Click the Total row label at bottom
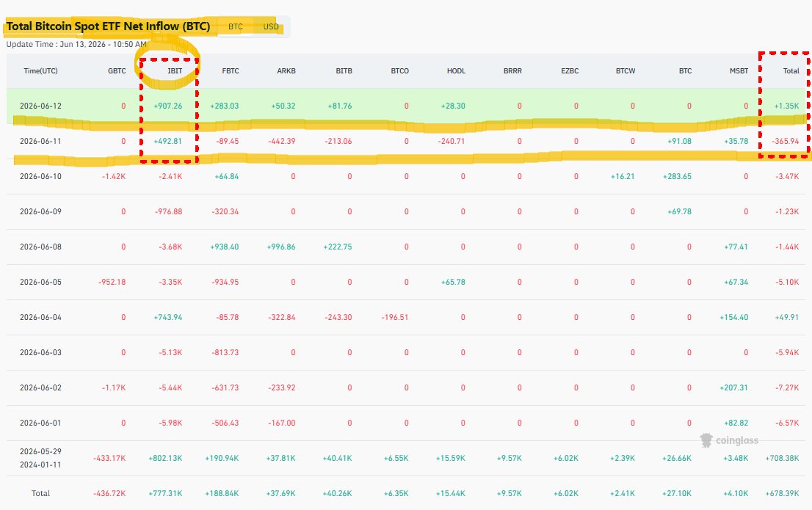Image resolution: width=812 pixels, height=510 pixels. [x=41, y=493]
